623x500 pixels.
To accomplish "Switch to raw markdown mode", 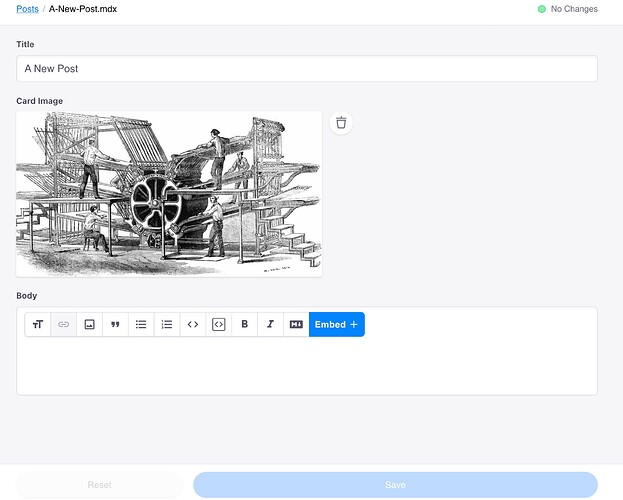I will (296, 324).
